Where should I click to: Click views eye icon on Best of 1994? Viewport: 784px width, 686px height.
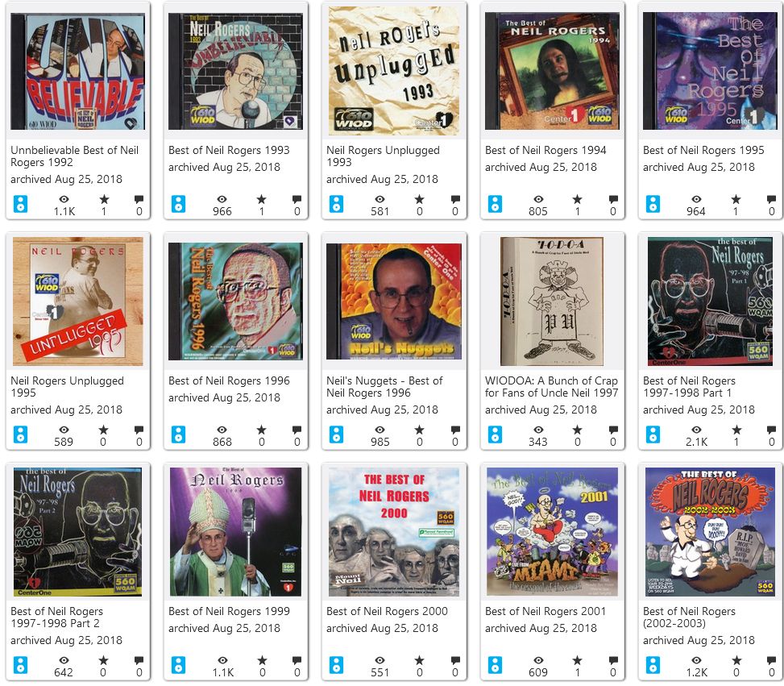(538, 199)
